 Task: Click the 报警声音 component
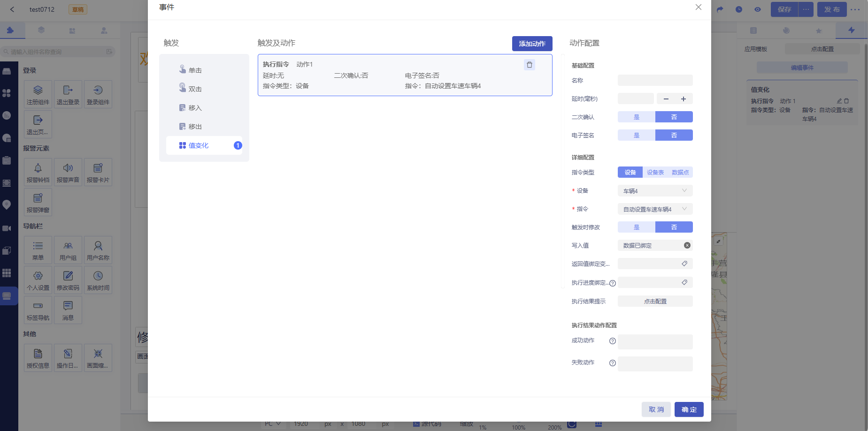[68, 172]
